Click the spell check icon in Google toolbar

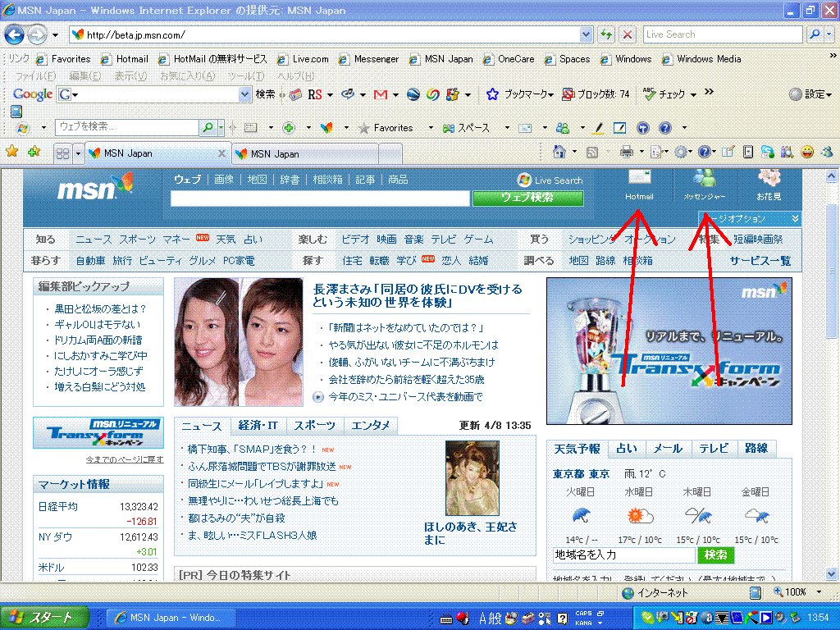pos(650,94)
